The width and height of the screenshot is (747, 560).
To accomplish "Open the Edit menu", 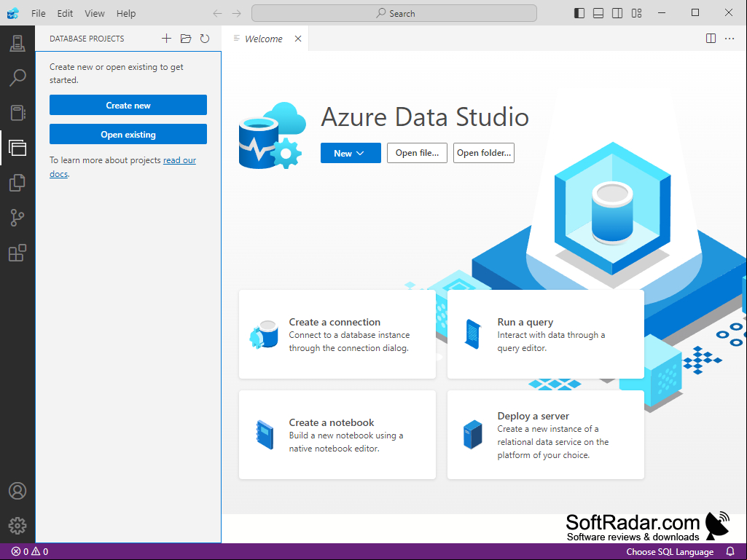I will (66, 13).
